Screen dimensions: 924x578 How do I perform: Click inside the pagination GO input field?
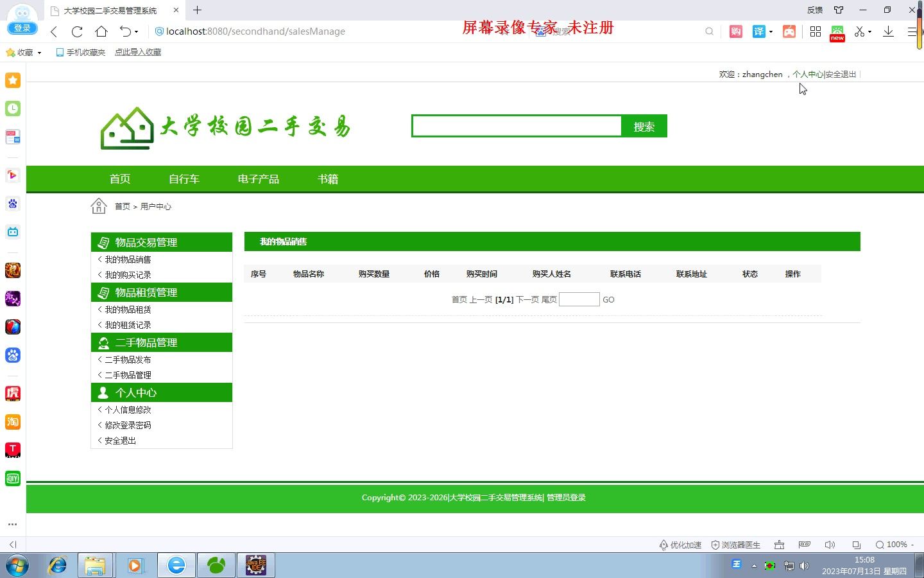coord(578,299)
